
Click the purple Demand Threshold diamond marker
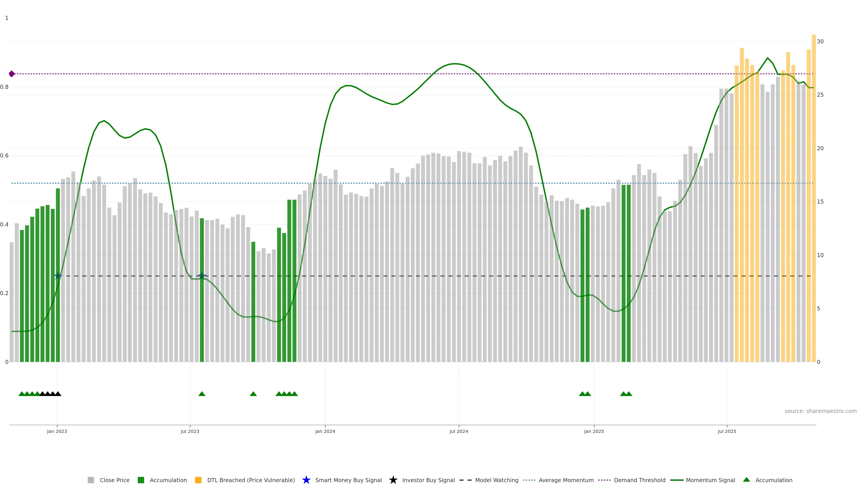(12, 74)
